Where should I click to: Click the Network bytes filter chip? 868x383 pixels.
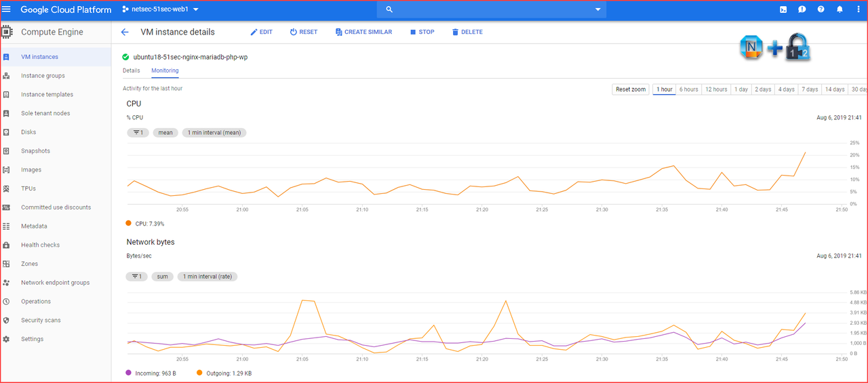click(x=138, y=277)
